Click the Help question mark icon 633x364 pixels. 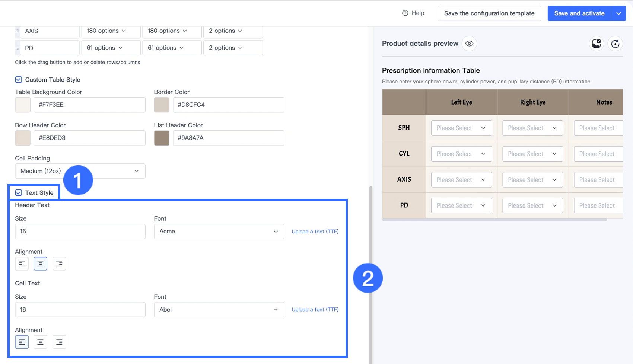[405, 13]
